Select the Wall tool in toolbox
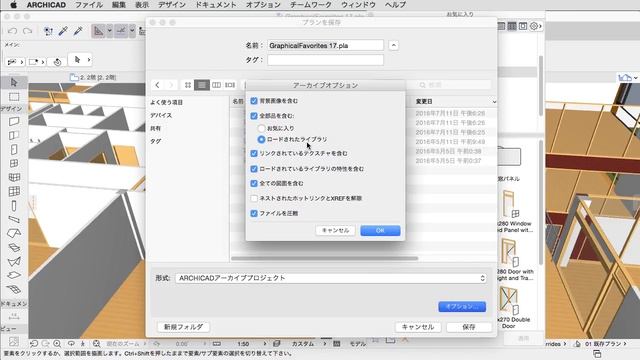 pos(14,122)
